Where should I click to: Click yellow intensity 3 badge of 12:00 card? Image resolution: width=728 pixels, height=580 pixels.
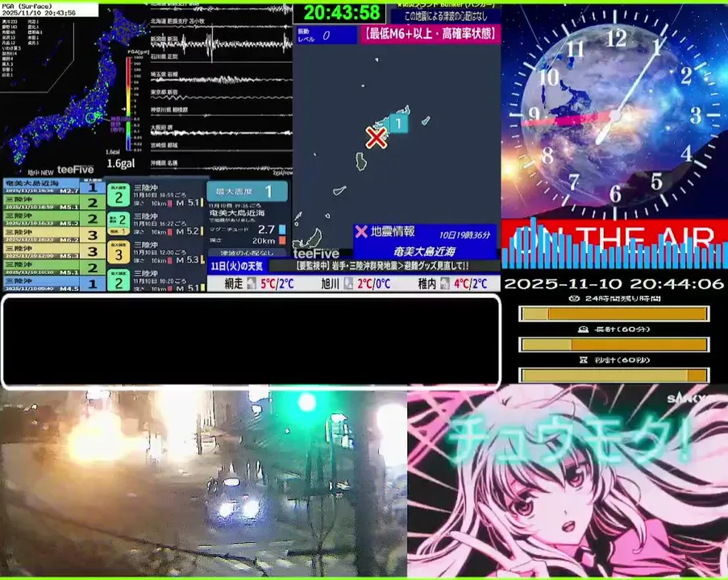[119, 252]
